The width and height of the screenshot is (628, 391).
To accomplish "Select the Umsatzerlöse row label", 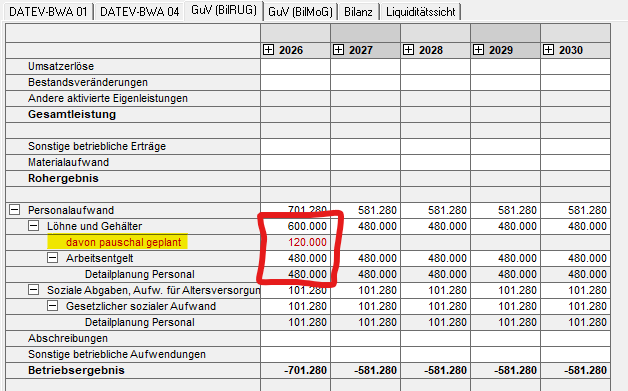I will coord(61,66).
